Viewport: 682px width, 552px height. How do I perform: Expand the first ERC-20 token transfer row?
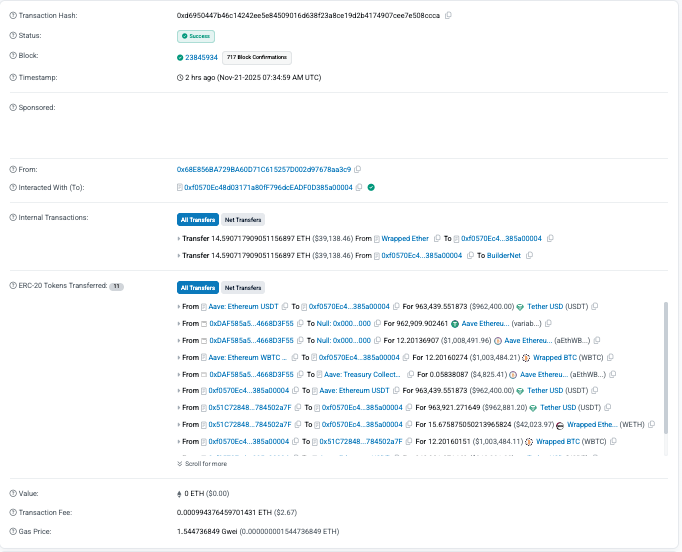179,306
